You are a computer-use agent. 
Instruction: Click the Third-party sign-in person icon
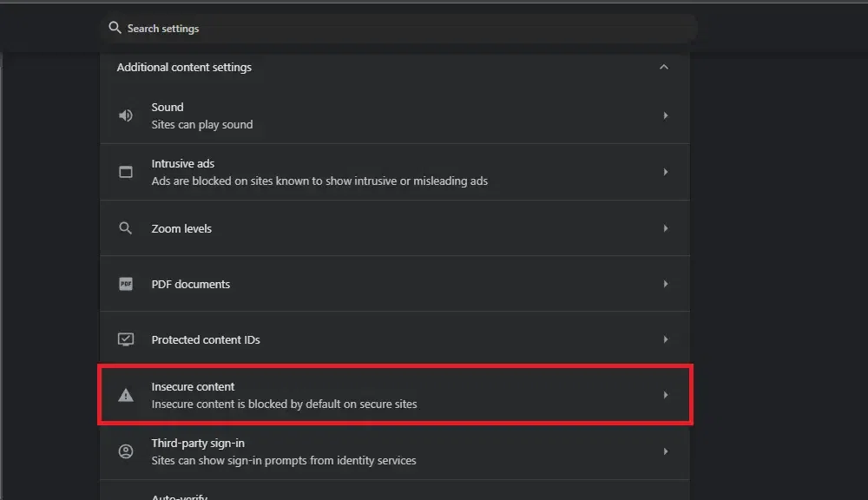(x=126, y=451)
